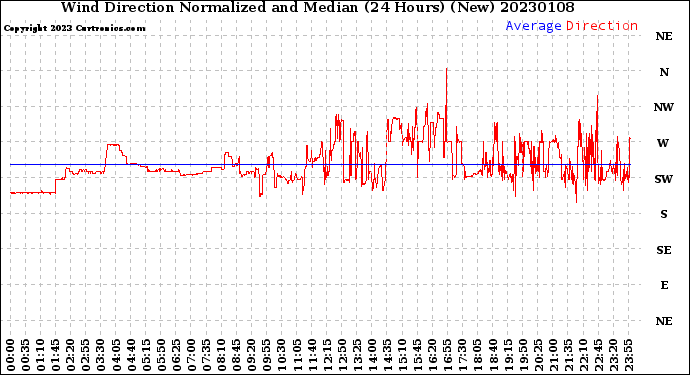
Task: Click the 'Copyright 2023 Cartronics.com' text
Action: point(75,28)
